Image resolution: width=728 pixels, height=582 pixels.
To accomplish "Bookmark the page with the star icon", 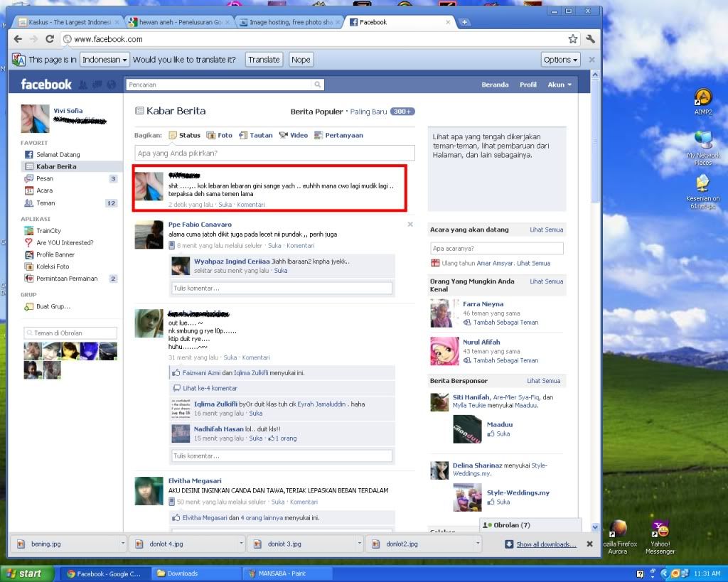I will [x=573, y=39].
